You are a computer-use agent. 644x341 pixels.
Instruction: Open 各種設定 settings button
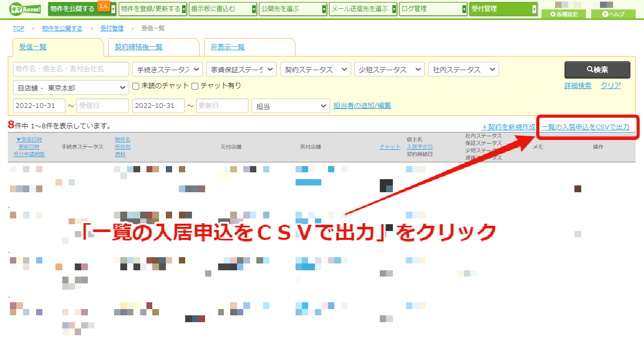[563, 14]
